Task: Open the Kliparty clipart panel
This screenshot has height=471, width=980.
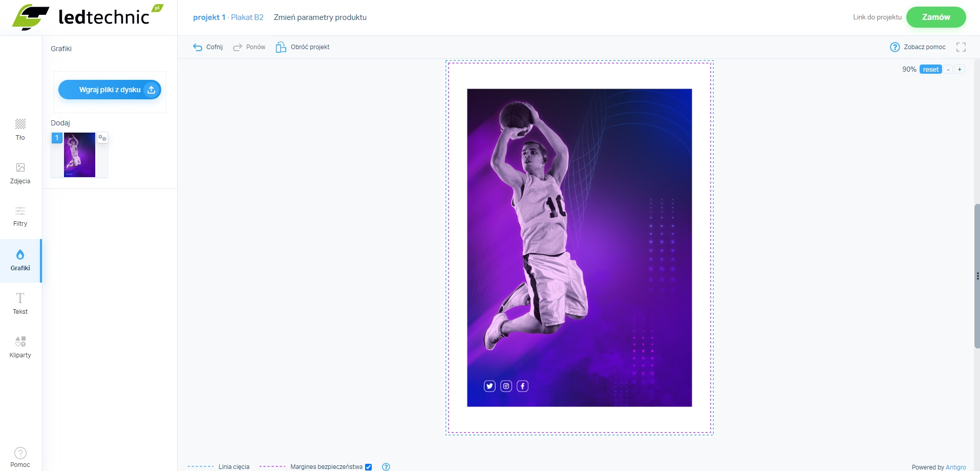Action: (x=20, y=348)
